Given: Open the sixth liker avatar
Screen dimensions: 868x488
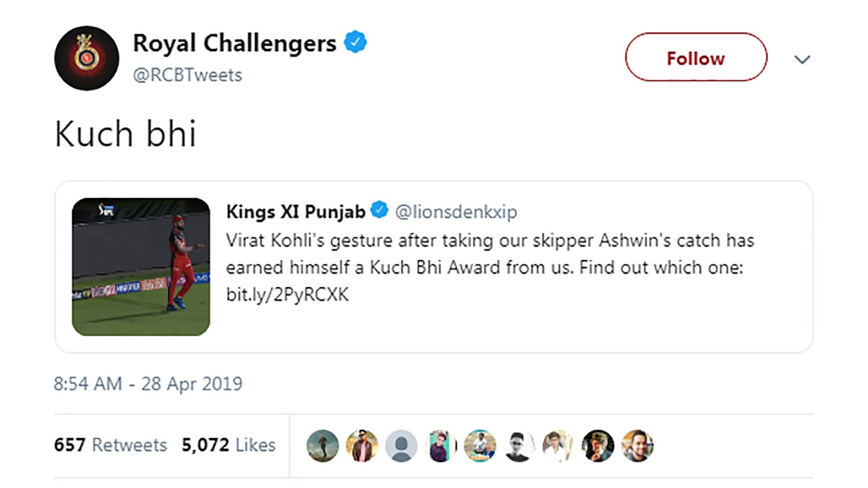Looking at the screenshot, I should pyautogui.click(x=519, y=446).
